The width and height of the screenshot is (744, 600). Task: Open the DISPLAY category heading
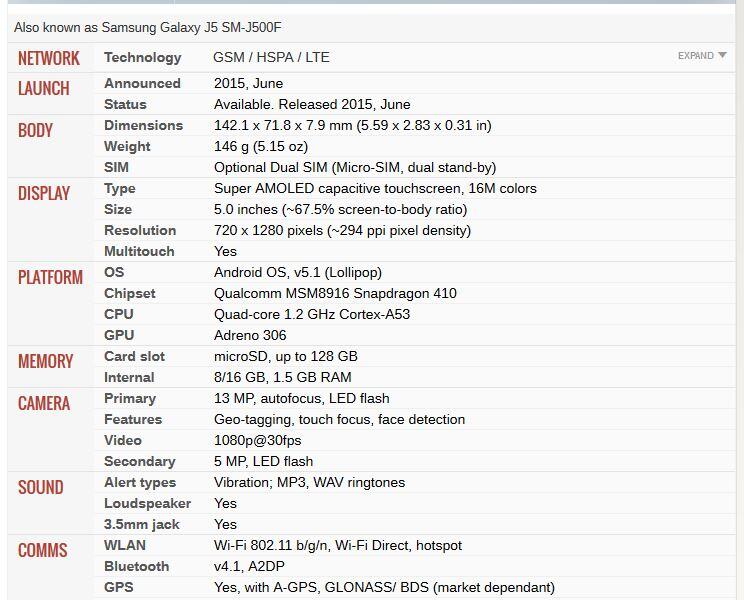44,193
